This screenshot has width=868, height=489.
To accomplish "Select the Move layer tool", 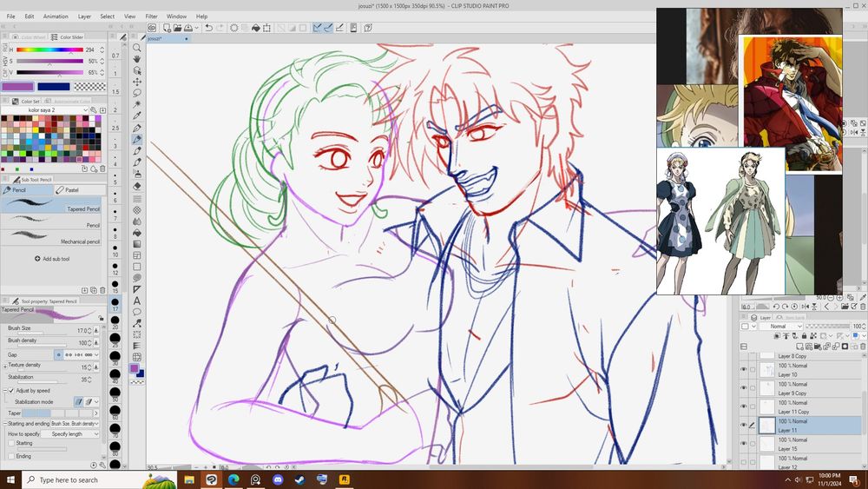I will click(x=137, y=82).
